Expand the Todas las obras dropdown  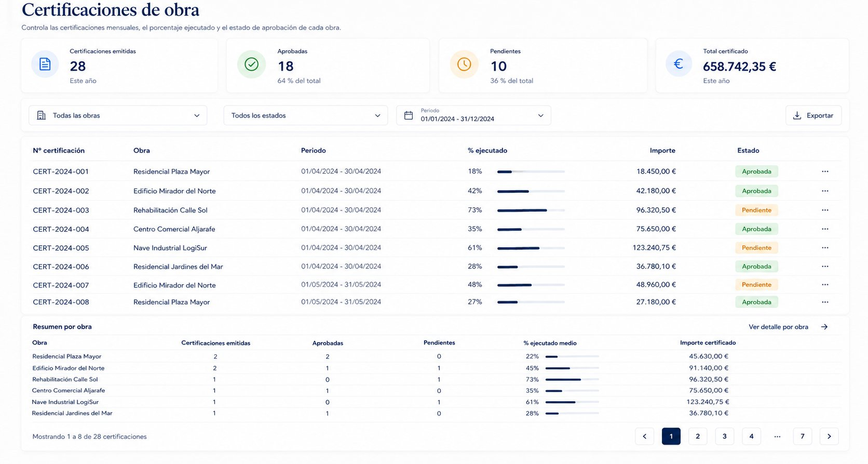pos(118,115)
